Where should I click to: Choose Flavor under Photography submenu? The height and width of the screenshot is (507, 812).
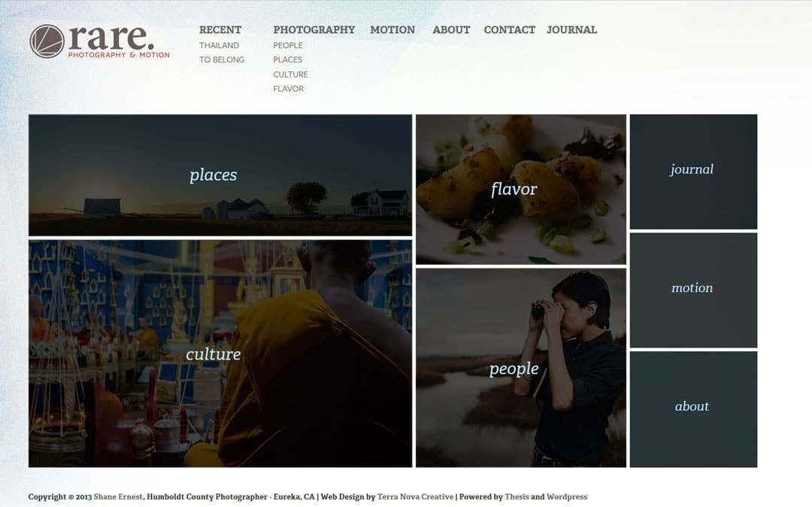[289, 89]
